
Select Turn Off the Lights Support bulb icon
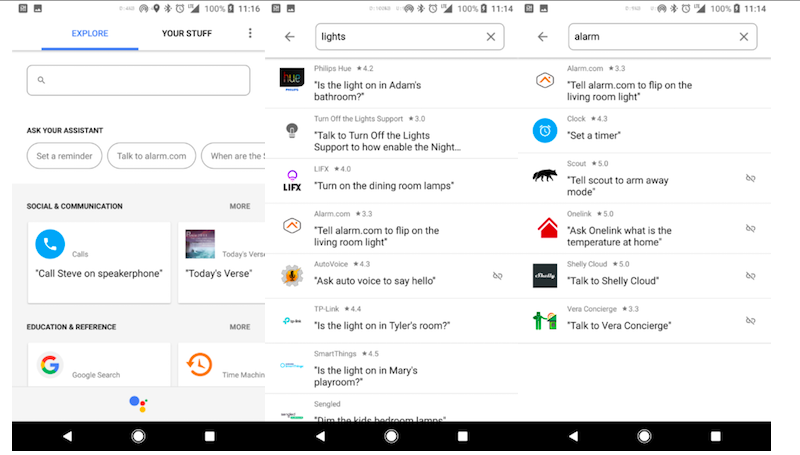(292, 131)
